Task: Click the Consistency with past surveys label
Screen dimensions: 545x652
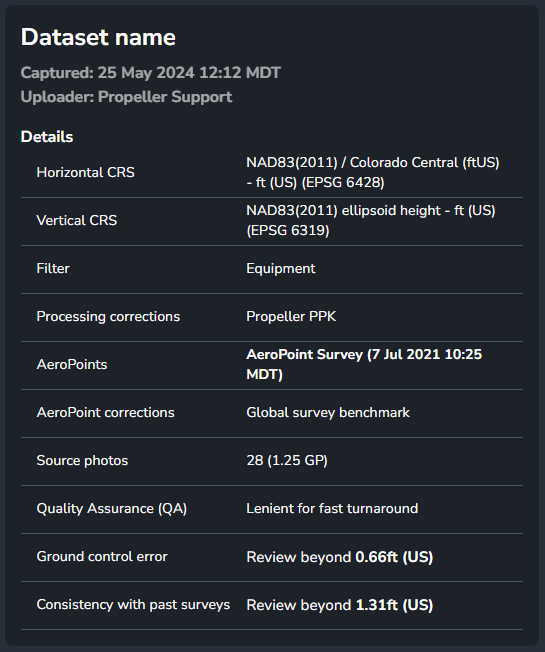Action: pyautogui.click(x=133, y=605)
